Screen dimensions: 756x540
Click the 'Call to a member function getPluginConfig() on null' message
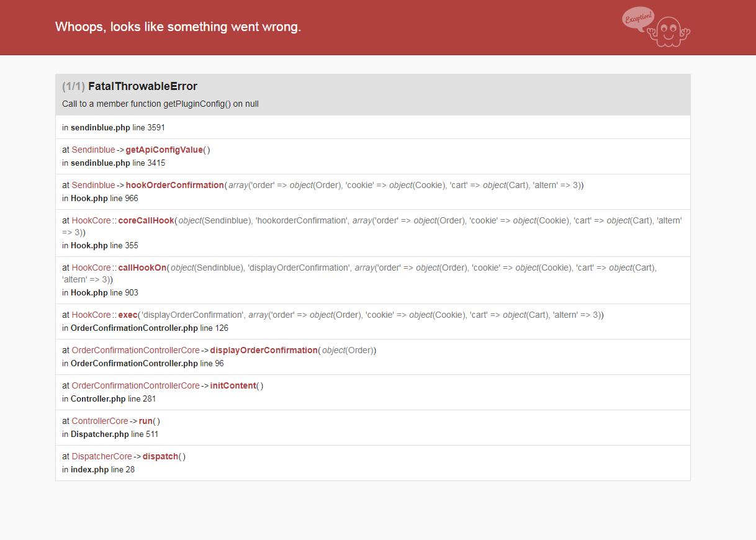click(x=160, y=104)
